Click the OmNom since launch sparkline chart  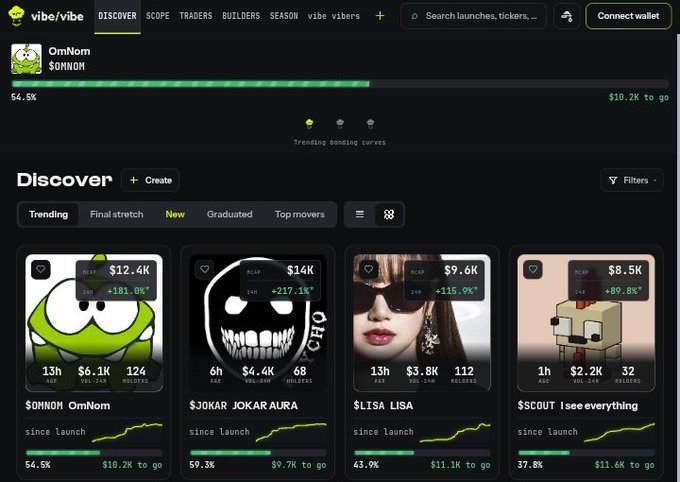point(127,432)
